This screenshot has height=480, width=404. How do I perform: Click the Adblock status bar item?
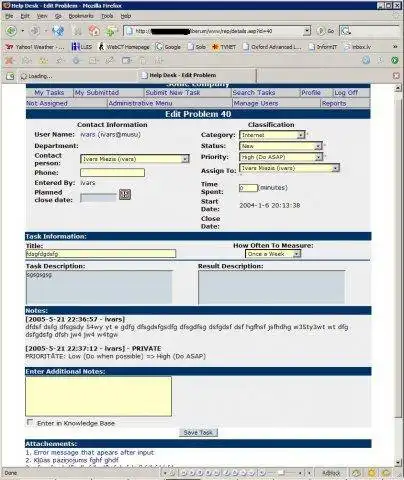[x=331, y=473]
